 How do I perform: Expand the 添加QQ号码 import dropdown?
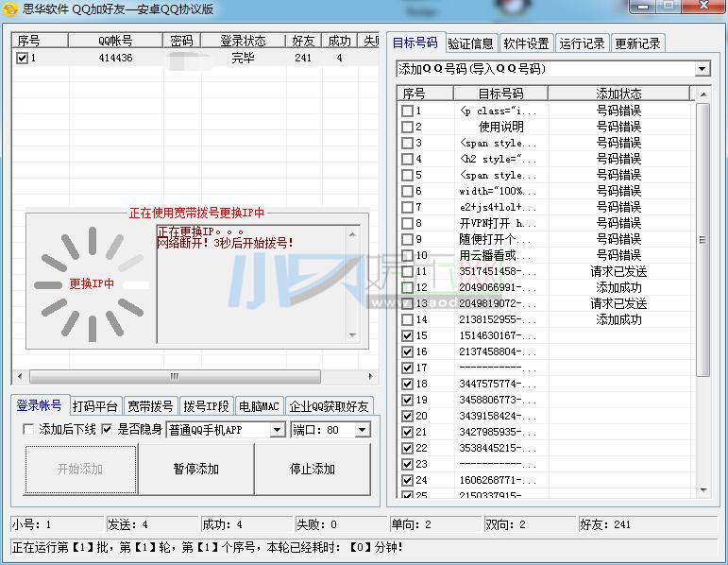(x=702, y=69)
